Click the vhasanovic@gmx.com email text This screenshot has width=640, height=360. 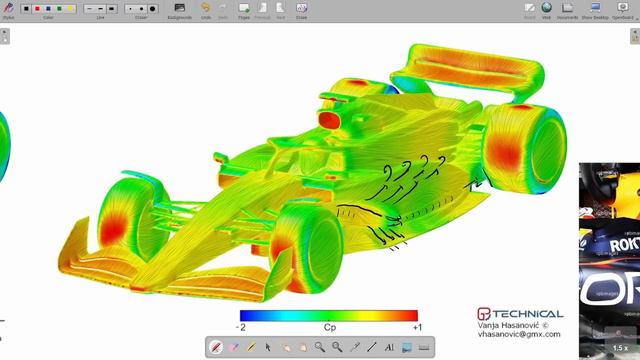click(x=519, y=334)
